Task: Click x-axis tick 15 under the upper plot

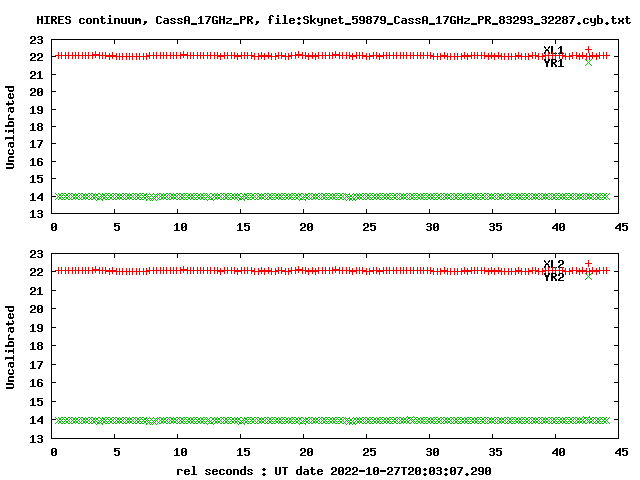Action: (243, 227)
